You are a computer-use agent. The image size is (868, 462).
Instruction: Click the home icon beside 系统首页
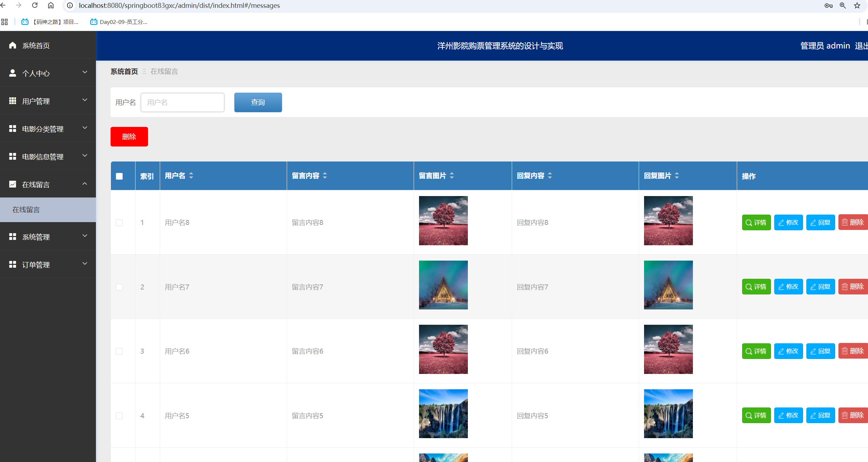coord(12,45)
